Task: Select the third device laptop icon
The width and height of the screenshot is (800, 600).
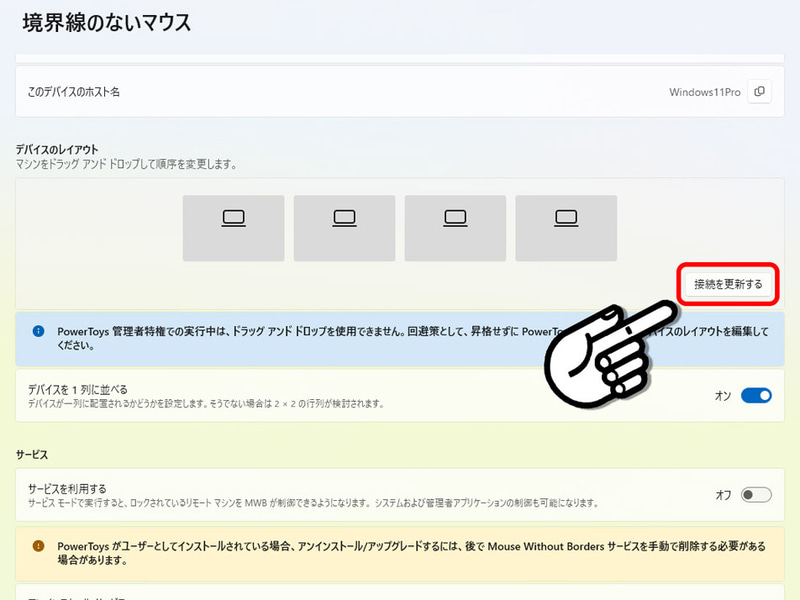Action: [x=455, y=227]
